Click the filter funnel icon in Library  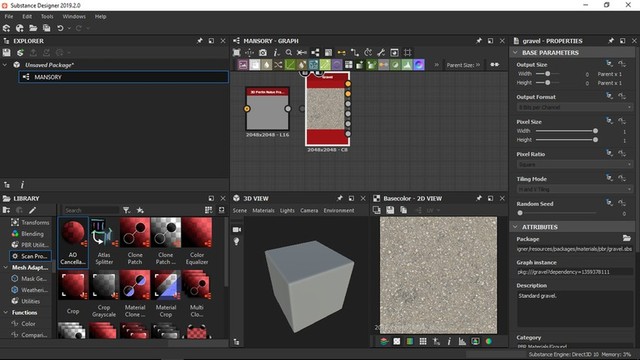click(x=127, y=210)
